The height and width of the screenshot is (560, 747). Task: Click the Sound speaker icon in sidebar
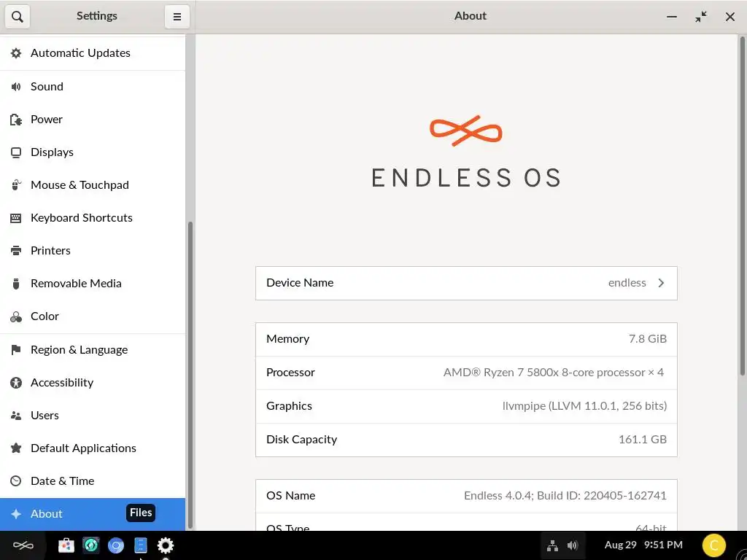16,86
